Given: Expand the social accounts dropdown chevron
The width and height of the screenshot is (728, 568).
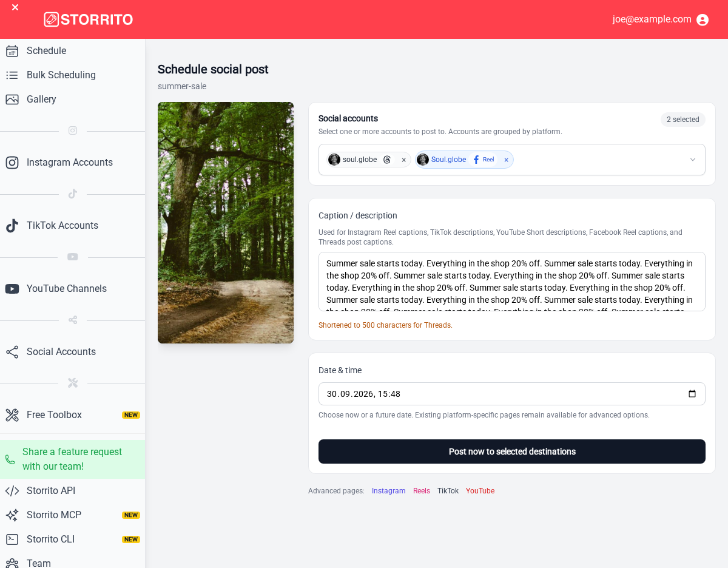Looking at the screenshot, I should tap(693, 160).
